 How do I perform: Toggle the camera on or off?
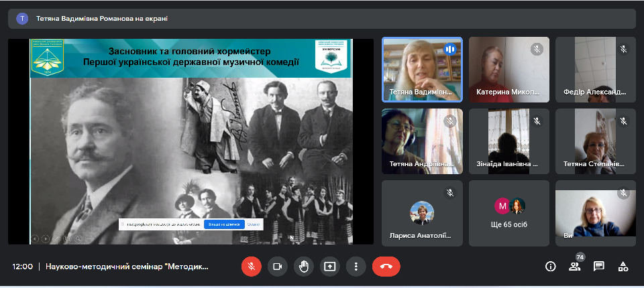click(277, 266)
